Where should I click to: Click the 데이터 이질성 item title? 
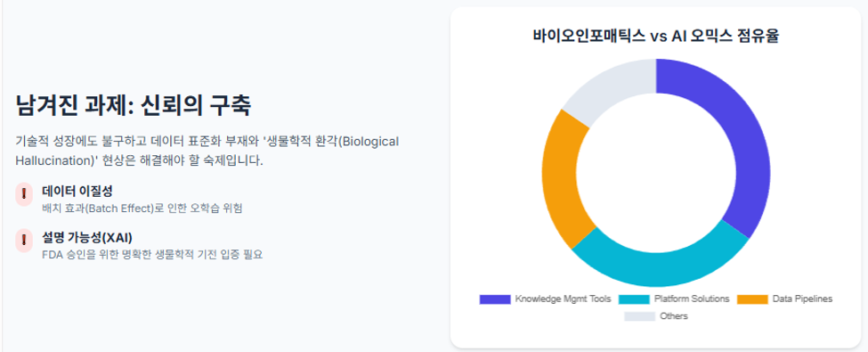77,192
